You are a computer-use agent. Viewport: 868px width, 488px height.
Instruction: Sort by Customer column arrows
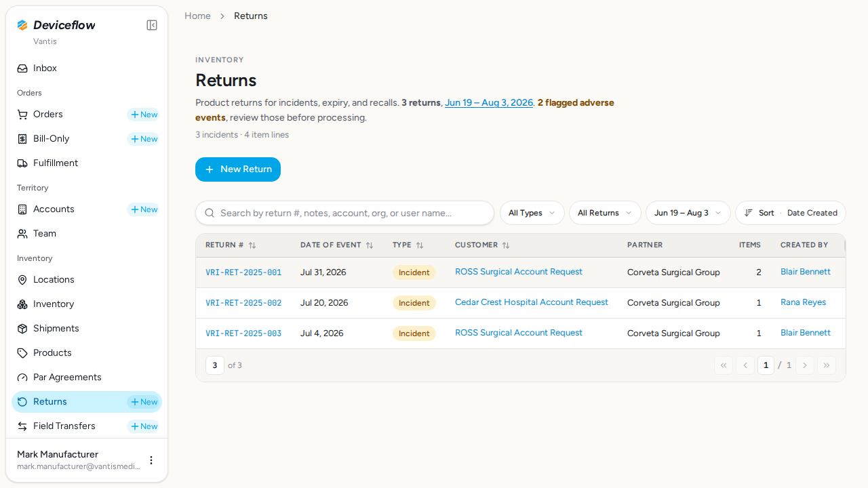pos(506,245)
